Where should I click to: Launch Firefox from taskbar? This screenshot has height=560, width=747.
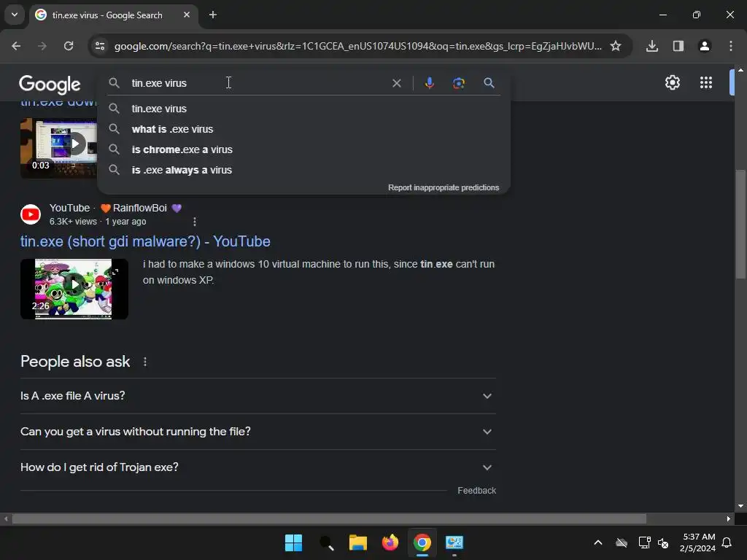click(390, 542)
